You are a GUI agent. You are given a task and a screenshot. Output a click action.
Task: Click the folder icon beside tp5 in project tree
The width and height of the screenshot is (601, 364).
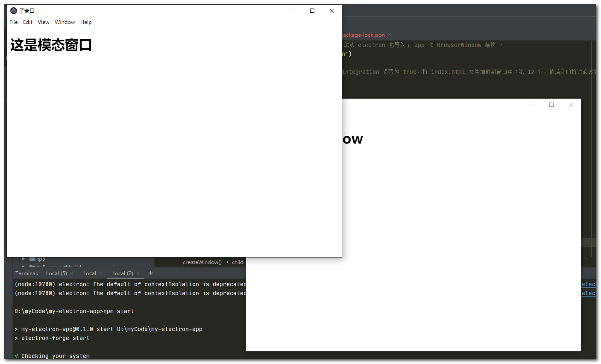(x=32, y=259)
